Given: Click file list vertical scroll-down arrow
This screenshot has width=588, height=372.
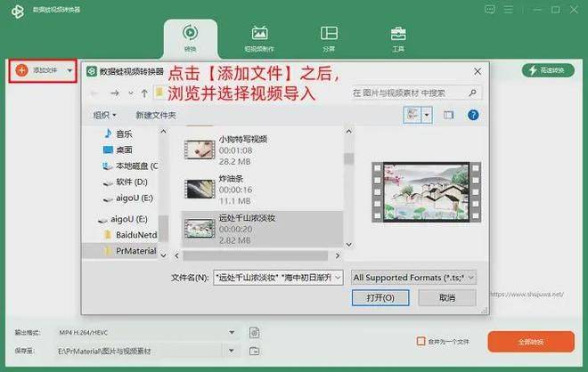Looking at the screenshot, I should point(348,245).
